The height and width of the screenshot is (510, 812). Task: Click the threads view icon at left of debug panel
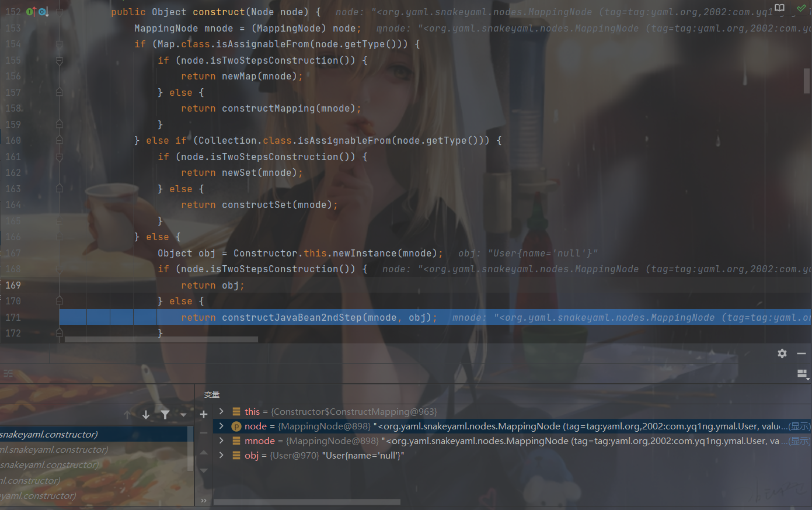(8, 373)
